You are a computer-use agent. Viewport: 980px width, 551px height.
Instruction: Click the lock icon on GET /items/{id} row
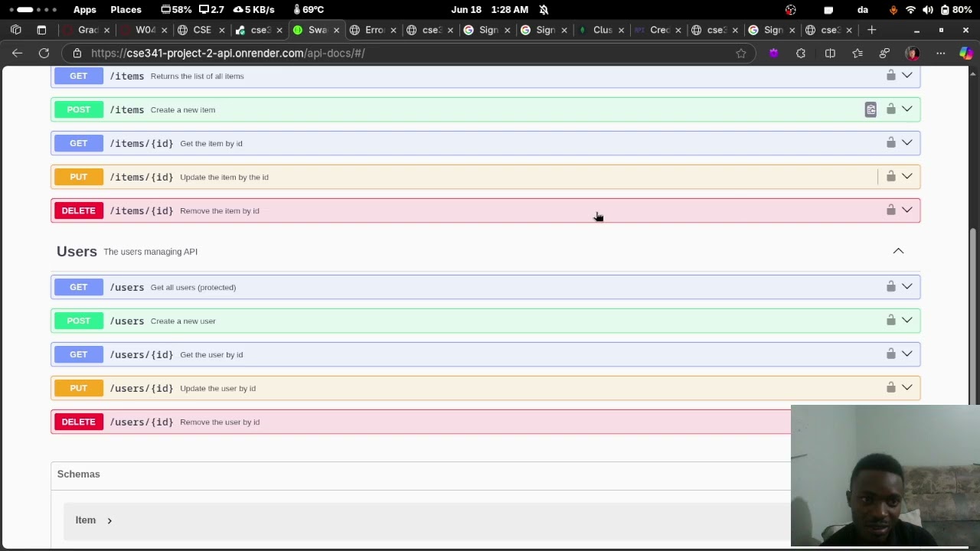click(x=890, y=142)
